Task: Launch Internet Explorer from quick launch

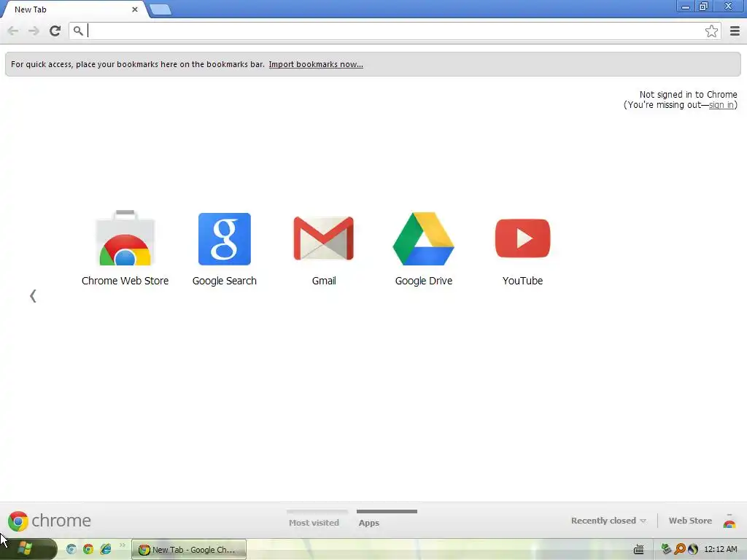Action: (105, 549)
